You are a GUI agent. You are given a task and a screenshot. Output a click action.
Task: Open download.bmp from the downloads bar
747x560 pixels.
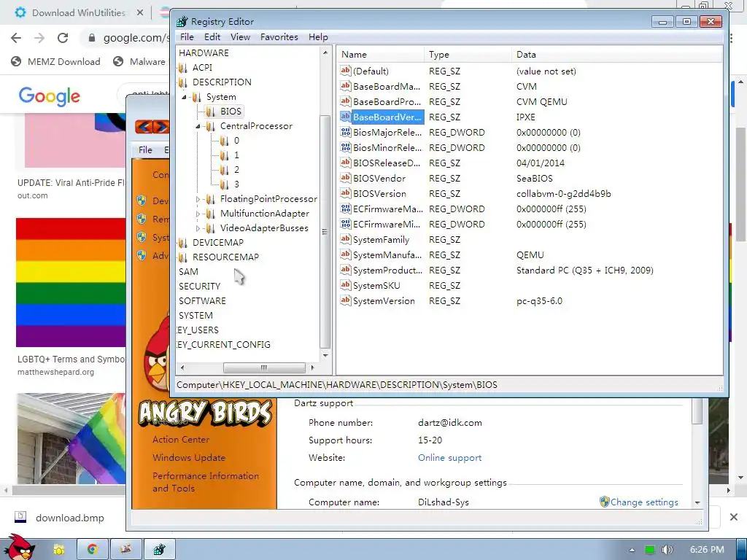[60, 518]
